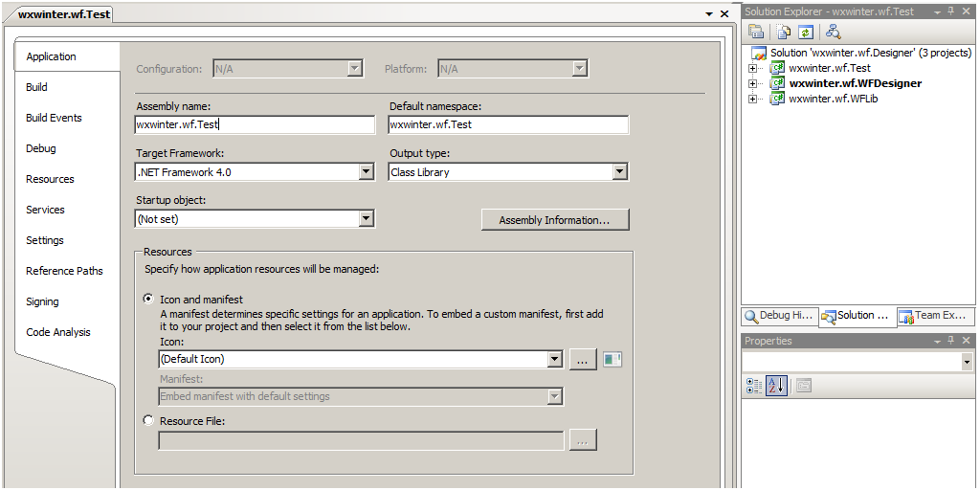This screenshot has width=980, height=490.
Task: Expand the wxwinter.wf.WFDesigner project node
Action: pos(753,83)
